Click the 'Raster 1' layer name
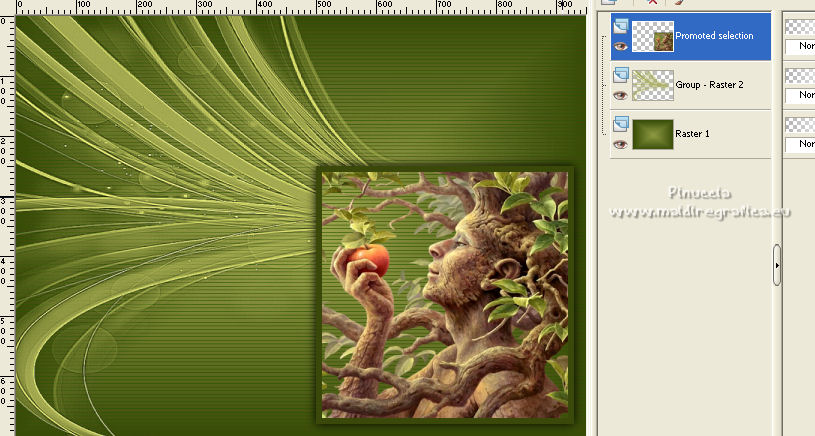 point(692,134)
